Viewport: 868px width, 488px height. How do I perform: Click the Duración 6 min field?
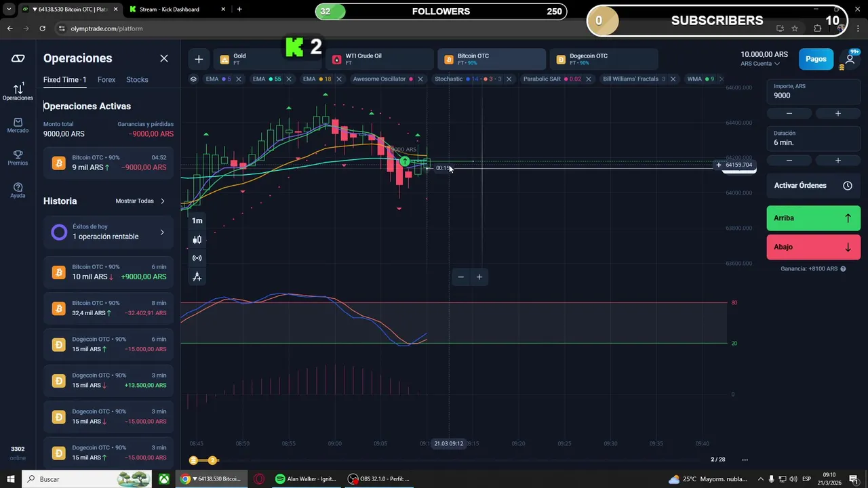click(813, 138)
